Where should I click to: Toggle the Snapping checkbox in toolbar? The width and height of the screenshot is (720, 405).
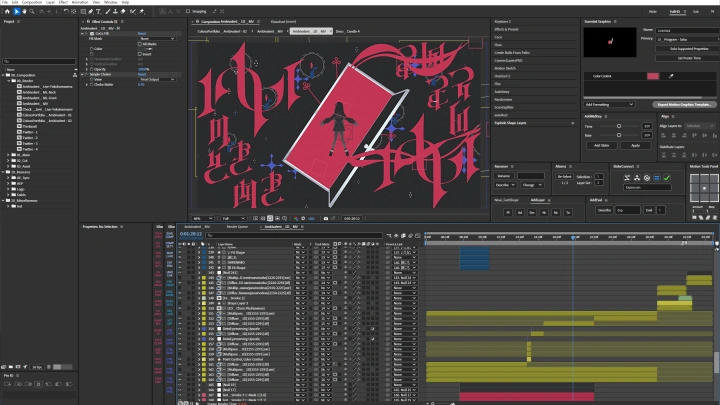[x=188, y=11]
